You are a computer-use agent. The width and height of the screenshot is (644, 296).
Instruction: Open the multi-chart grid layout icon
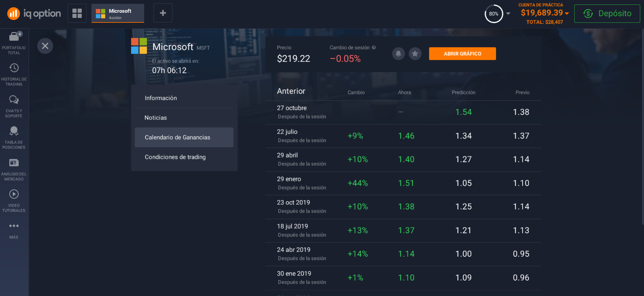pyautogui.click(x=77, y=13)
